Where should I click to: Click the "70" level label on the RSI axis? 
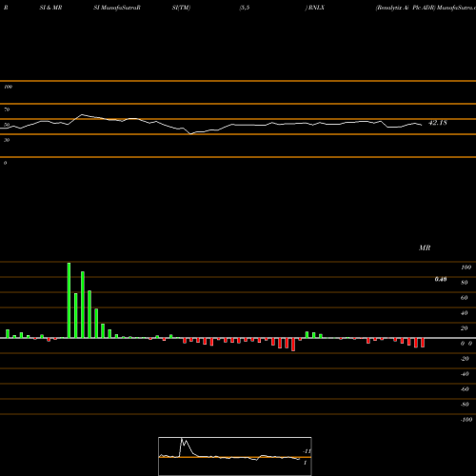pos(7,109)
